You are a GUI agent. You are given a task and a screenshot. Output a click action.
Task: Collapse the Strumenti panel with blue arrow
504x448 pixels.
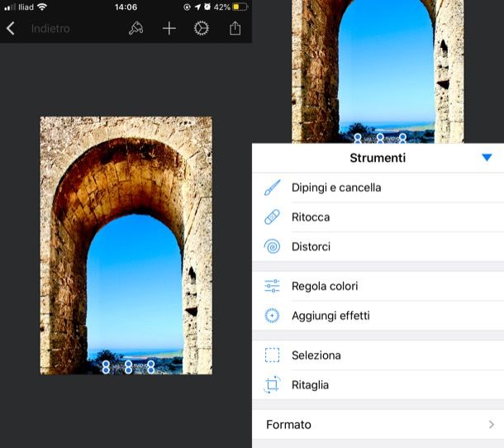tap(487, 158)
